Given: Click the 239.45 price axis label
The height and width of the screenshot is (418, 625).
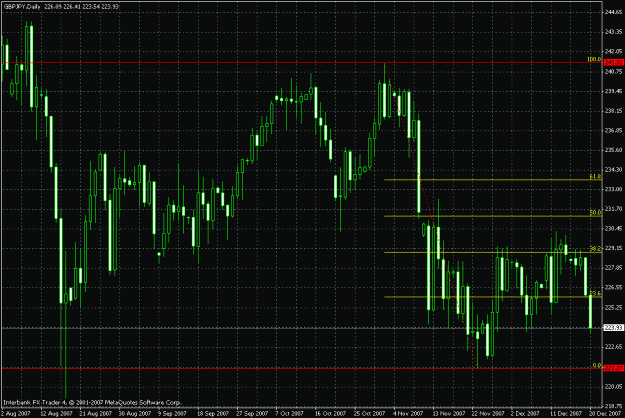Looking at the screenshot, I should pyautogui.click(x=613, y=91).
